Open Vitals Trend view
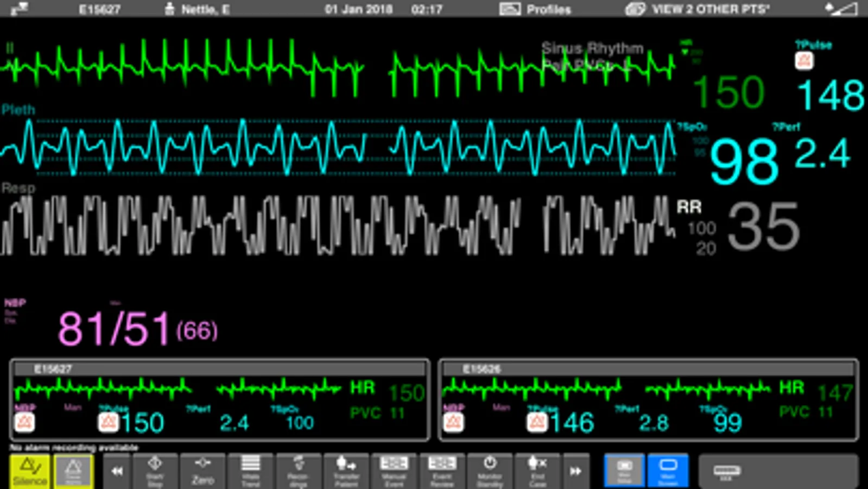 250,471
